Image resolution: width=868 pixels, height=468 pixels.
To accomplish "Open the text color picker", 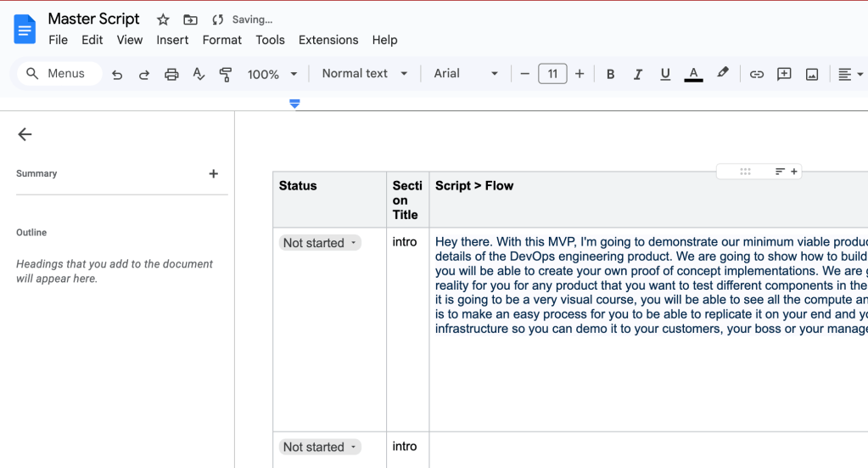I will pyautogui.click(x=693, y=74).
